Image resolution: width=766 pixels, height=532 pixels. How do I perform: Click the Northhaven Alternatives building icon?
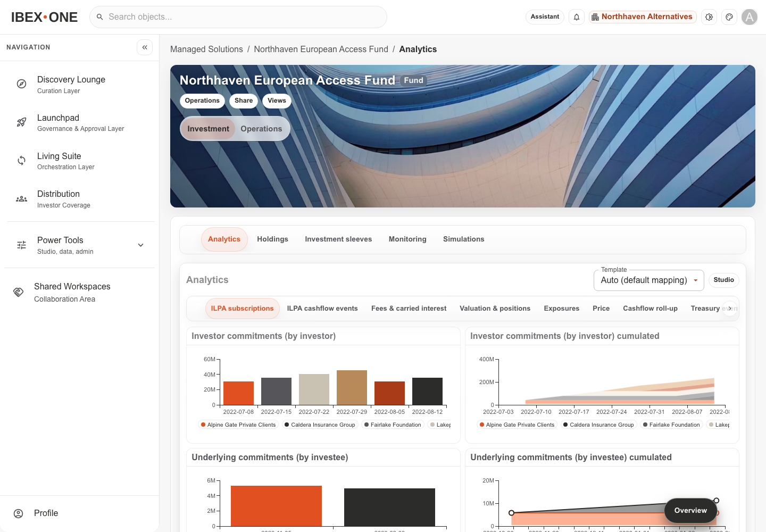(x=595, y=17)
